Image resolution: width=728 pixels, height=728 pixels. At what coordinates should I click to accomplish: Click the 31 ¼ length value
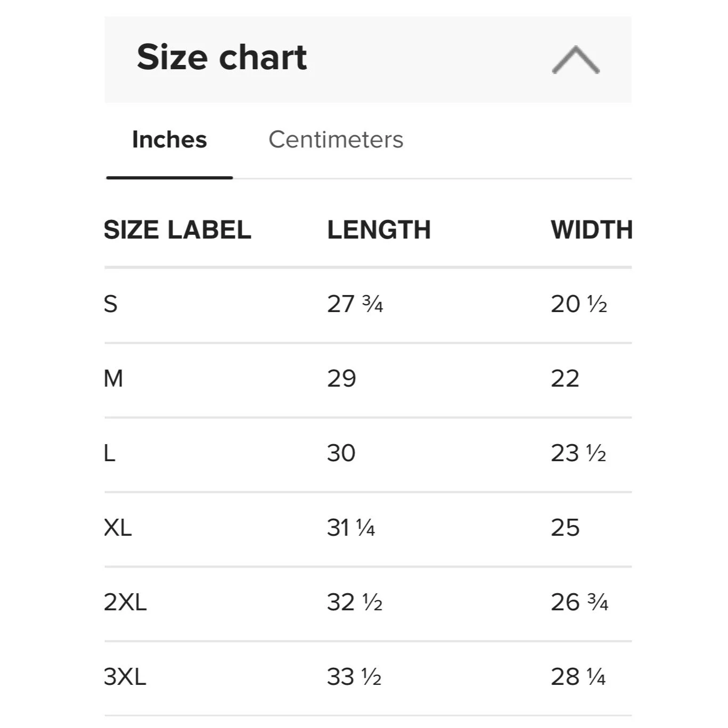pos(351,528)
